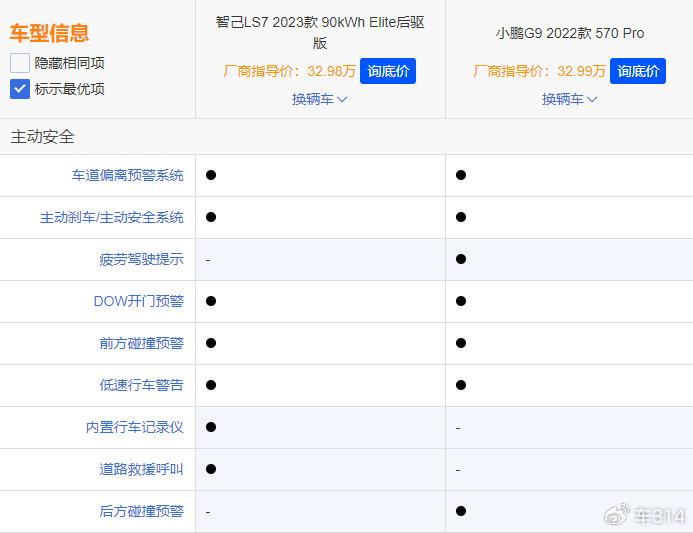This screenshot has height=533, width=693.
Task: Open 内置行车记录仪 feature link
Action: coord(134,427)
